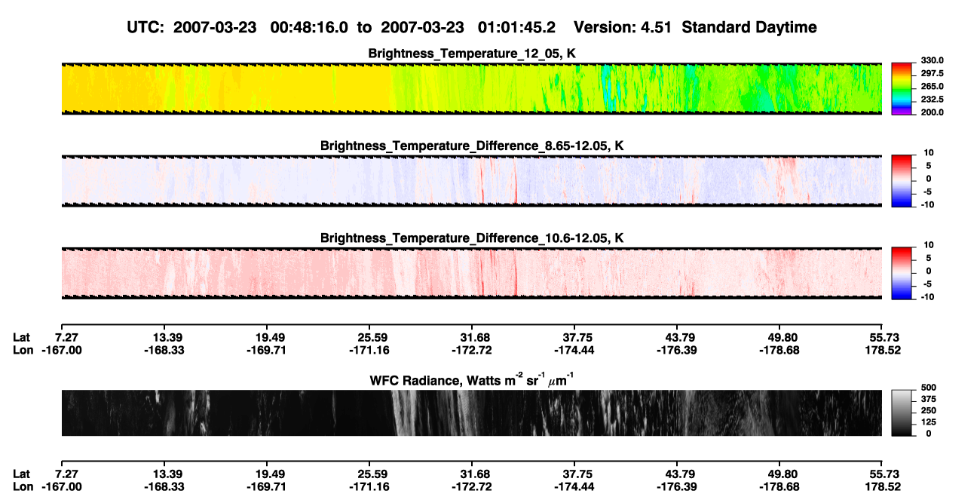
Task: Click longitude -174.44 under the 10.6-12.05 panel
Action: (574, 351)
